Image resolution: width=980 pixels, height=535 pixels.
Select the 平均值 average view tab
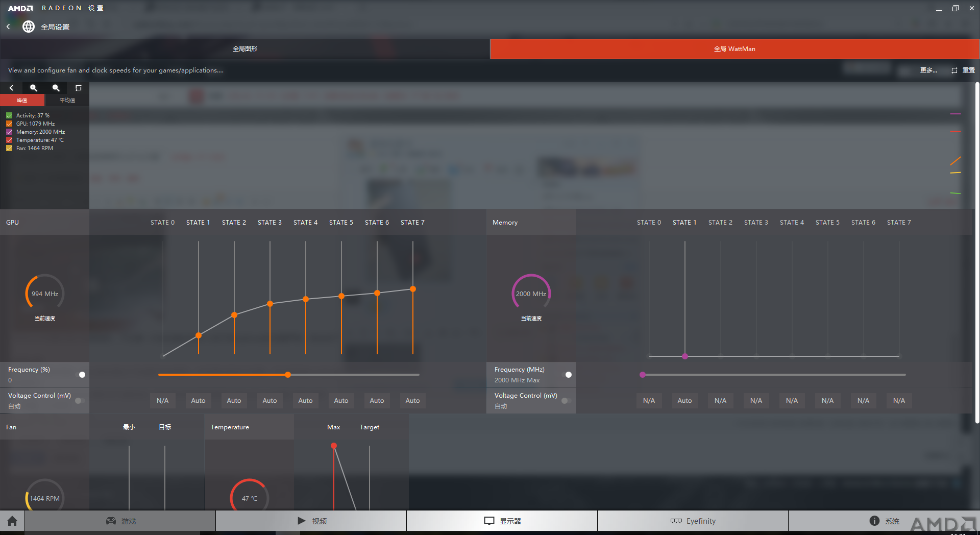pyautogui.click(x=67, y=100)
